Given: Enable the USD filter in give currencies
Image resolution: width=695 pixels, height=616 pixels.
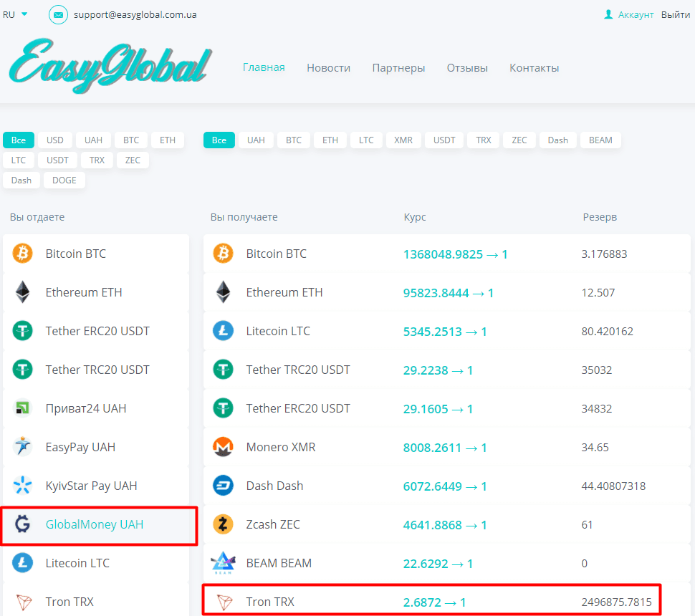Looking at the screenshot, I should (x=54, y=140).
